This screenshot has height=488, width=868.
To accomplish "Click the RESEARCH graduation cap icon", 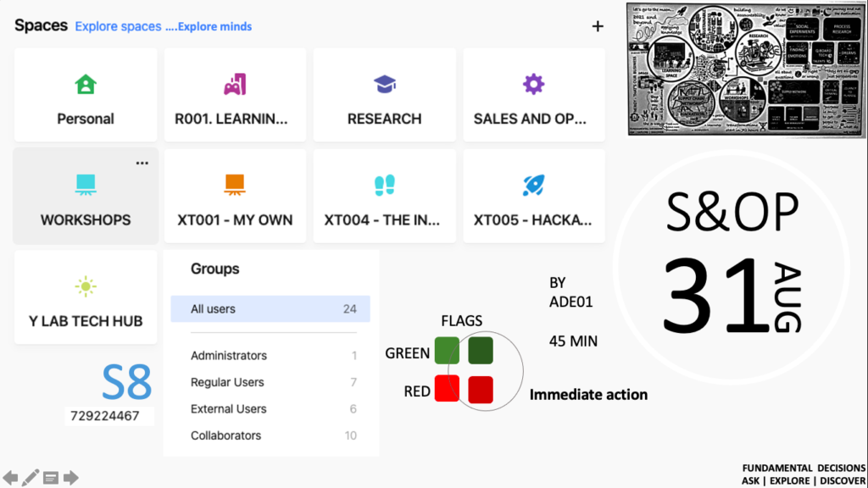I will (385, 85).
